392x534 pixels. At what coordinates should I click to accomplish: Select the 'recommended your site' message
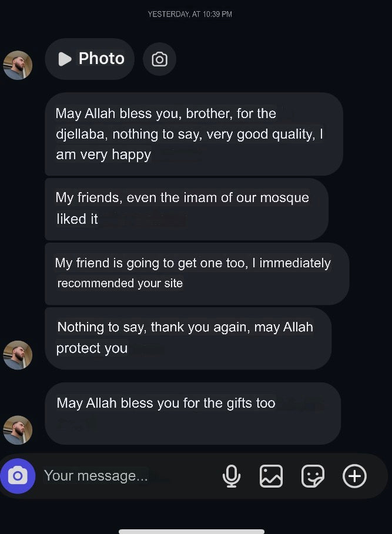pos(196,273)
